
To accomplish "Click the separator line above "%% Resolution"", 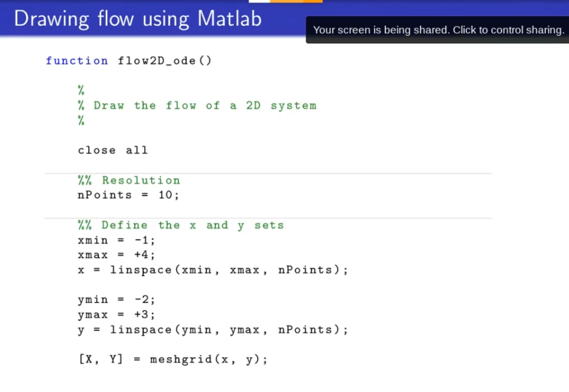I will [x=268, y=173].
